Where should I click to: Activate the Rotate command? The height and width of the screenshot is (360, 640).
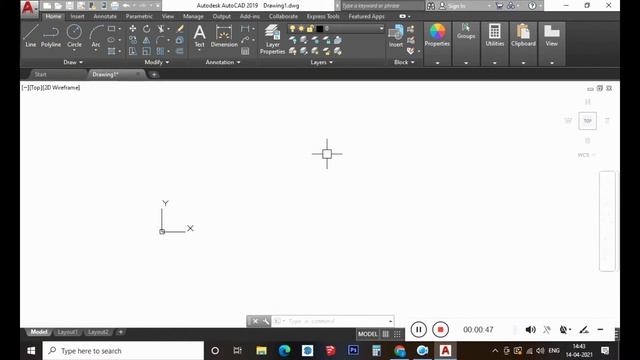pos(147,29)
